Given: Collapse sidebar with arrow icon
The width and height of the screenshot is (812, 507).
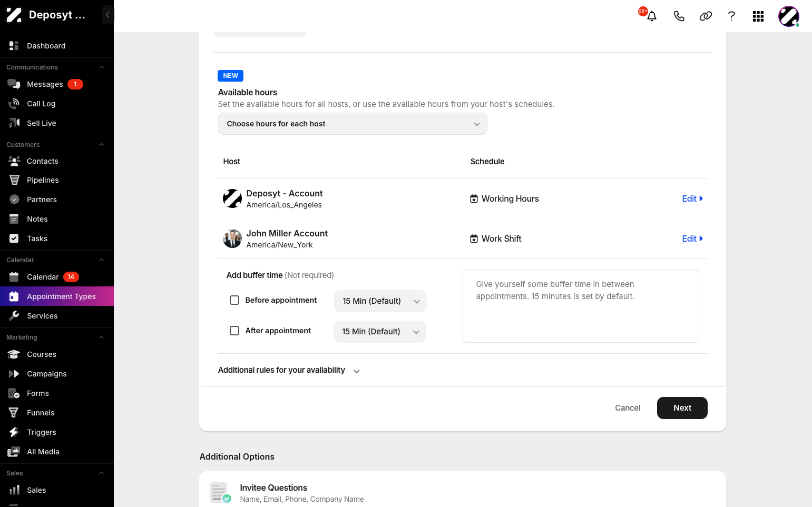Looking at the screenshot, I should [107, 15].
